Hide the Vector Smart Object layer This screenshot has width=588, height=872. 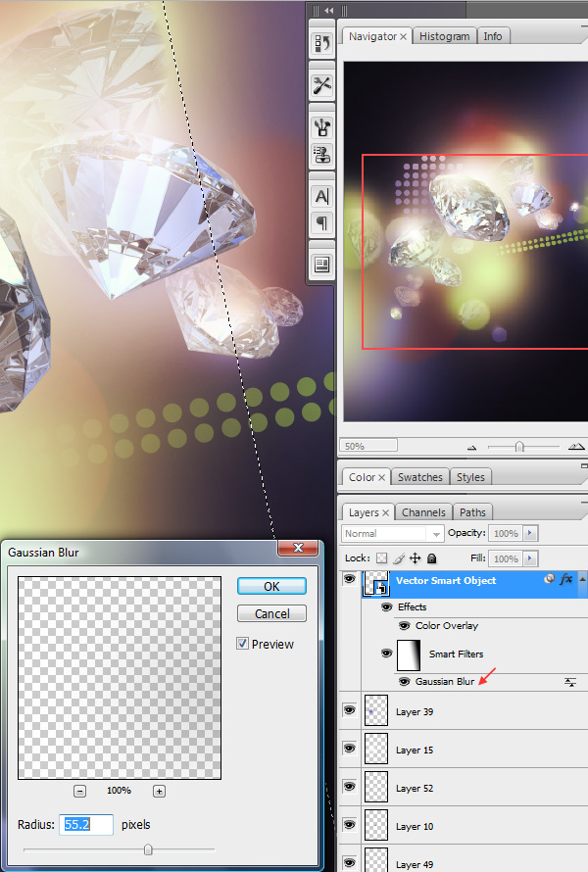pyautogui.click(x=349, y=579)
